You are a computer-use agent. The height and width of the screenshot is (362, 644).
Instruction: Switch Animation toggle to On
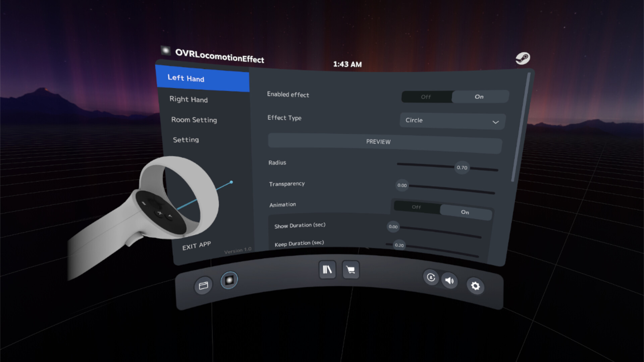[x=465, y=212]
